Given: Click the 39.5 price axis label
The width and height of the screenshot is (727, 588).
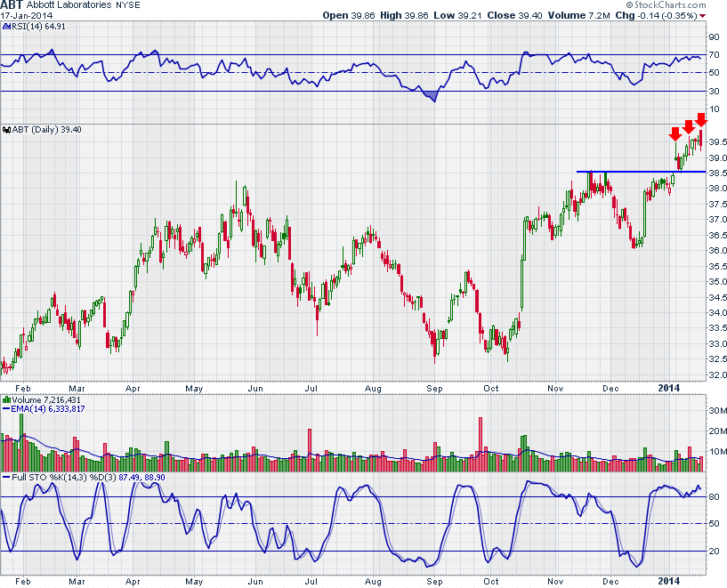Looking at the screenshot, I should pyautogui.click(x=718, y=141).
